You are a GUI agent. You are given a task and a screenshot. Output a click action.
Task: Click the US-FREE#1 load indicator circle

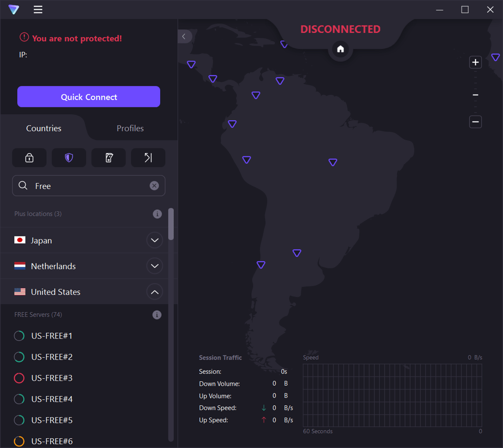pyautogui.click(x=19, y=336)
